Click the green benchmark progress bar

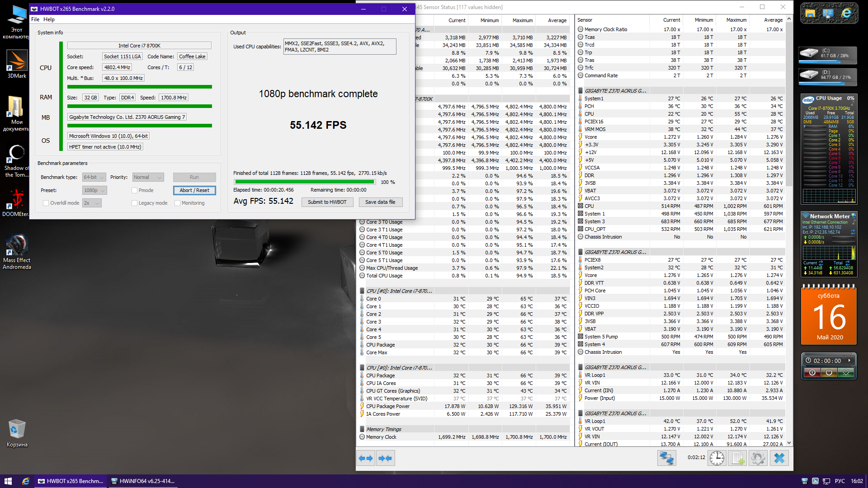click(x=304, y=182)
